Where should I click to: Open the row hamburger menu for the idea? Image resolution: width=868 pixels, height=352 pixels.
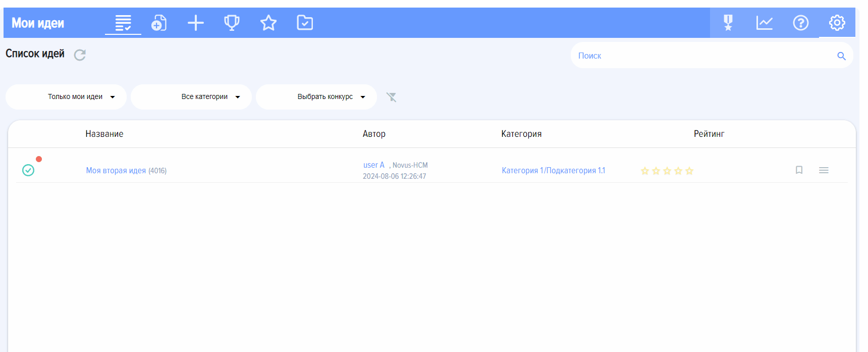pyautogui.click(x=824, y=170)
